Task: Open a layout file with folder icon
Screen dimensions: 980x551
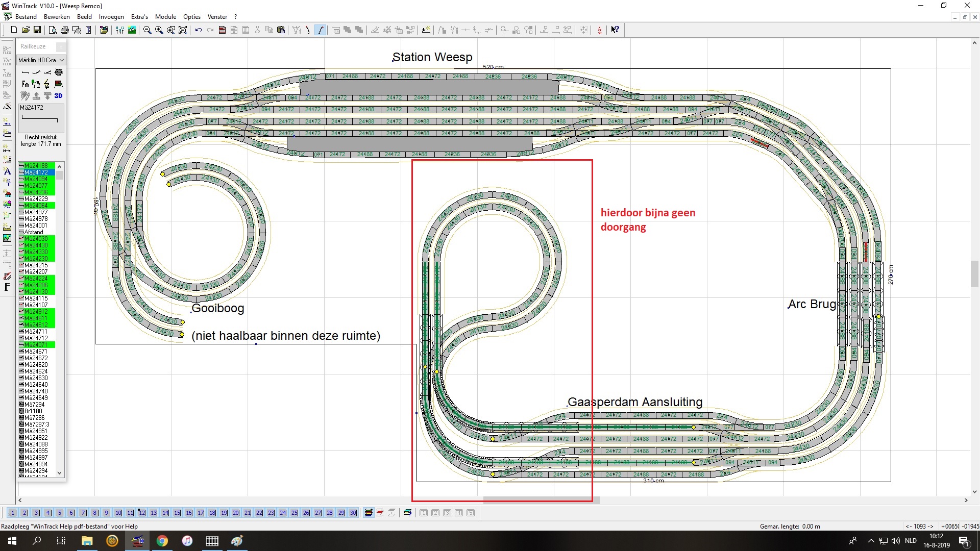Action: (x=26, y=30)
